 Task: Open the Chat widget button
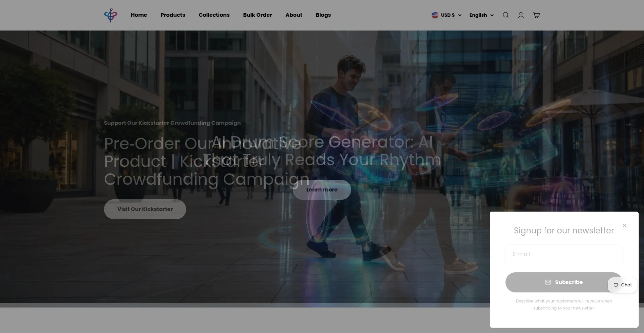623,285
